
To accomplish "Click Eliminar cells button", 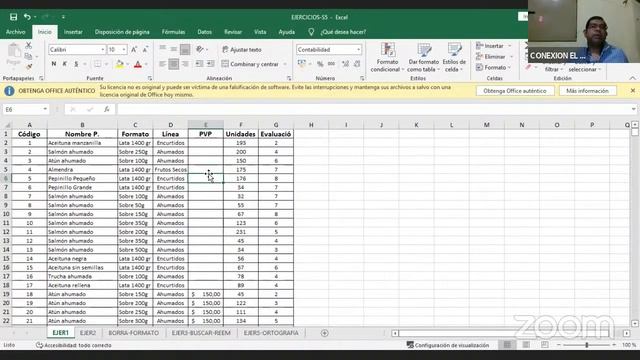I will (x=490, y=56).
